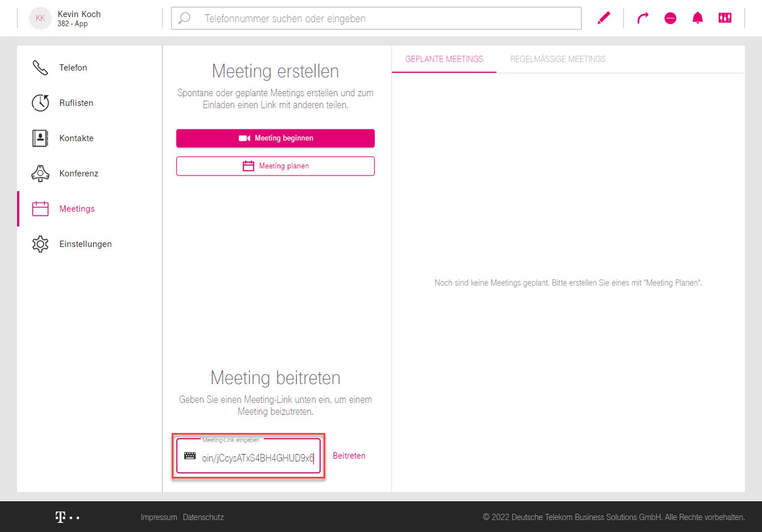Go to Ruflisten call history

click(76, 103)
